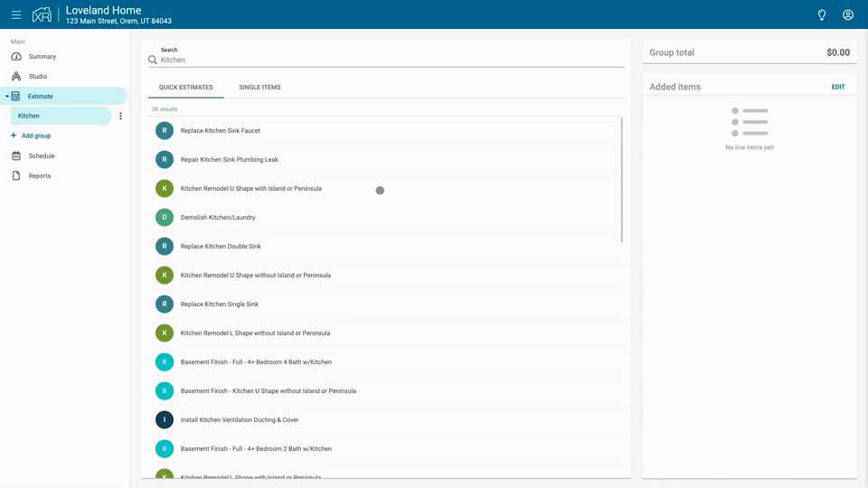
Task: Select Replace Kitchen Sink Faucet estimate
Action: [220, 131]
